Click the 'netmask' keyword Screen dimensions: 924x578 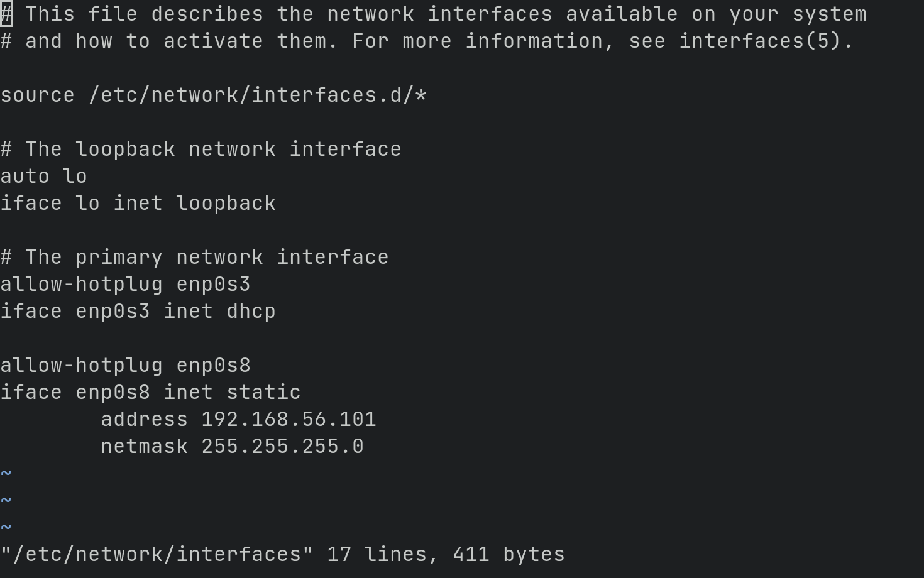[x=145, y=447]
